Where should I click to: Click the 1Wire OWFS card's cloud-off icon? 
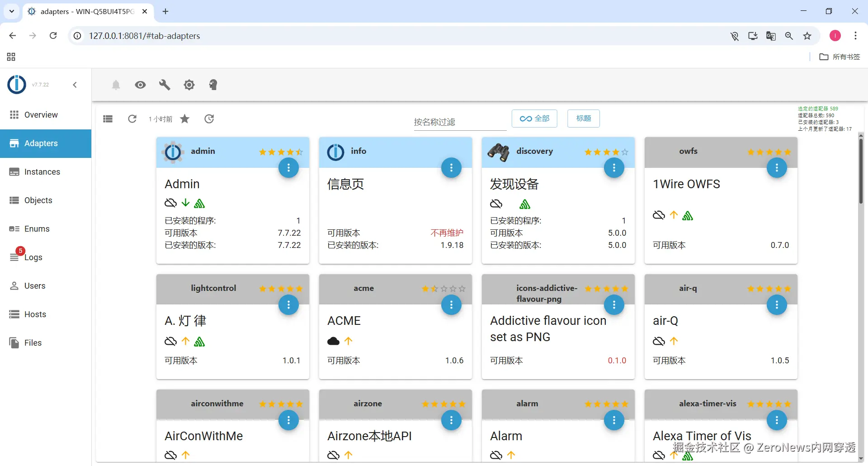point(659,215)
